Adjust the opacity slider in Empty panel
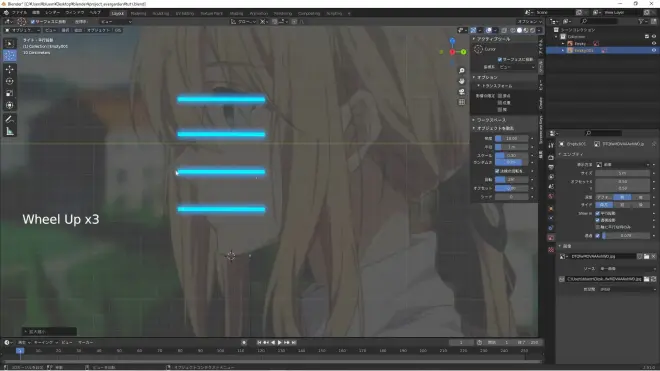660x371 pixels. [x=625, y=235]
